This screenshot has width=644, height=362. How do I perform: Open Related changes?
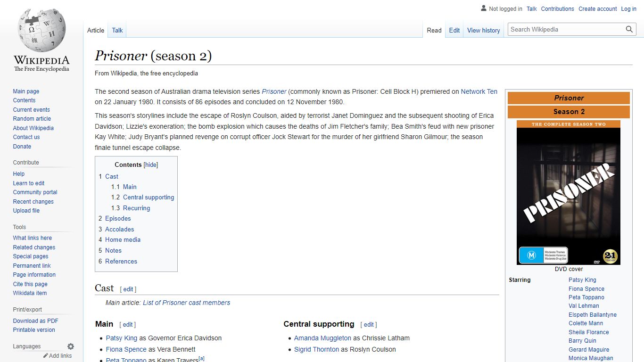click(34, 247)
